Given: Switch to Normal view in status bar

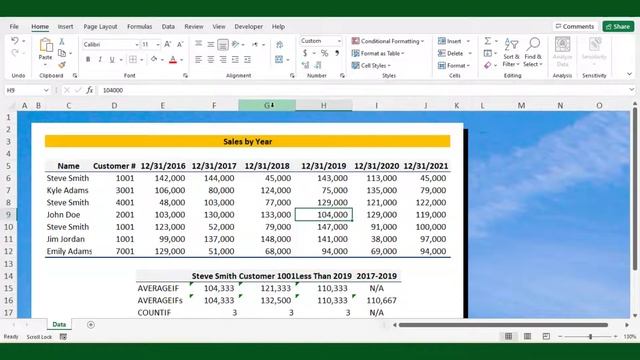Looking at the screenshot, I should (x=509, y=336).
